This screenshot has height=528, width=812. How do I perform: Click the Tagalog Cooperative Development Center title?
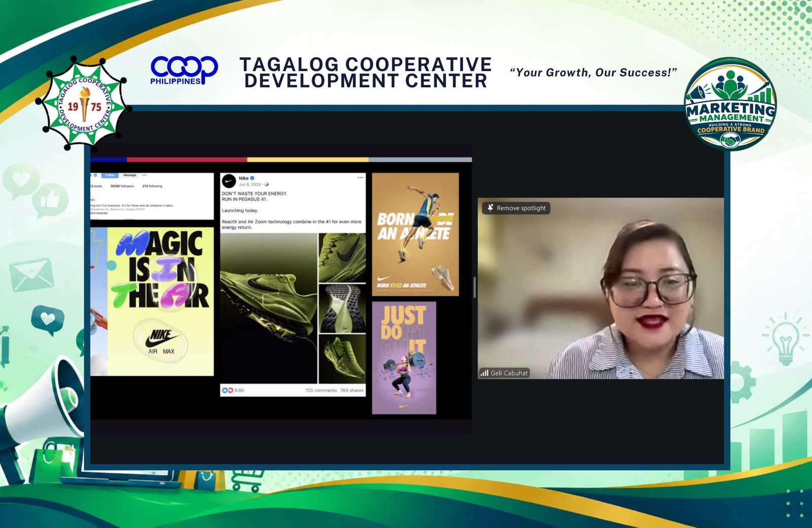pyautogui.click(x=366, y=73)
